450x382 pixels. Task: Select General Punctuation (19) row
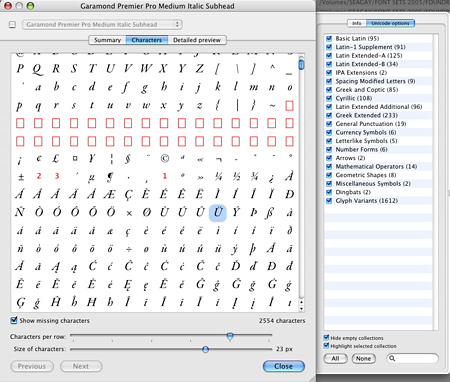378,124
